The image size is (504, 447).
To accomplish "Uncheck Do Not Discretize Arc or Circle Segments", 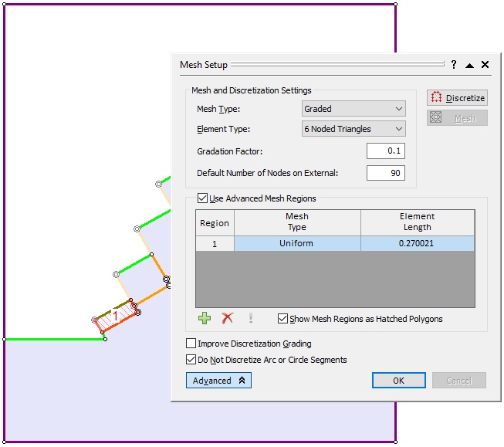I will point(191,360).
